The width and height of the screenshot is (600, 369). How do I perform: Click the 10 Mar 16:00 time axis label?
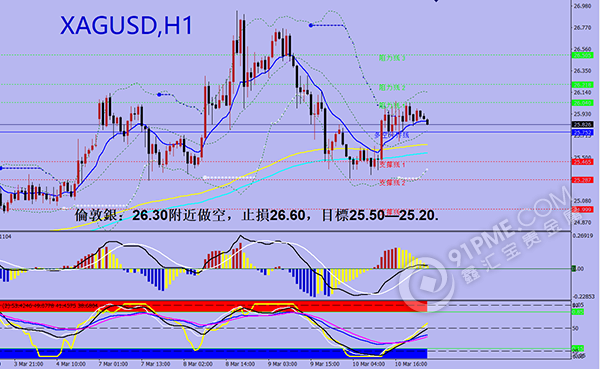412,364
